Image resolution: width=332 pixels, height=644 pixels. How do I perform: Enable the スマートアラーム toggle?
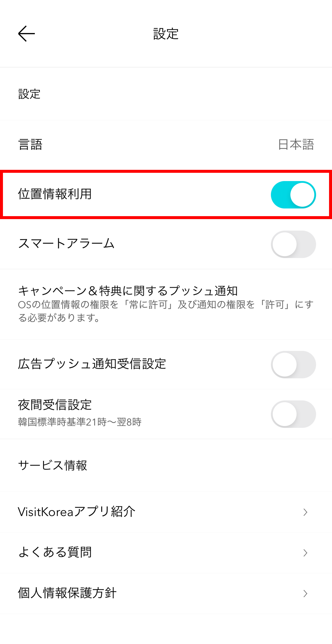pos(294,244)
